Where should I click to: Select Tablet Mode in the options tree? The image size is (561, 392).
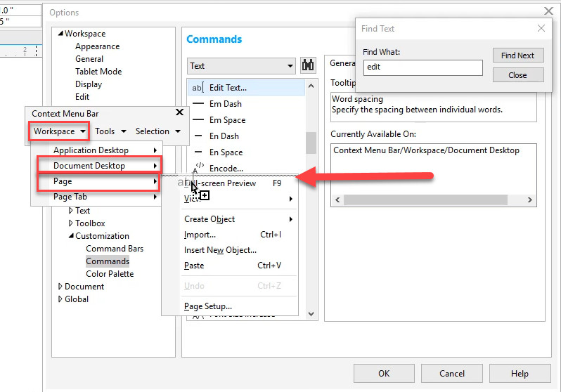point(98,71)
